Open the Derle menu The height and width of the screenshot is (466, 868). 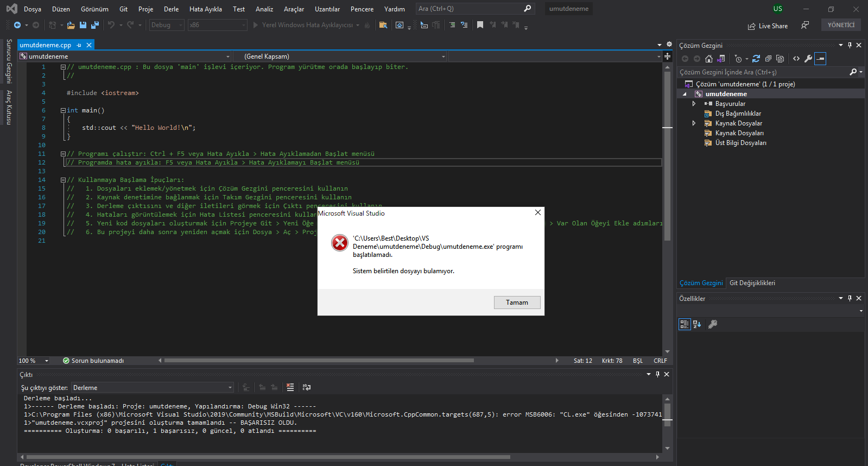[x=171, y=9]
